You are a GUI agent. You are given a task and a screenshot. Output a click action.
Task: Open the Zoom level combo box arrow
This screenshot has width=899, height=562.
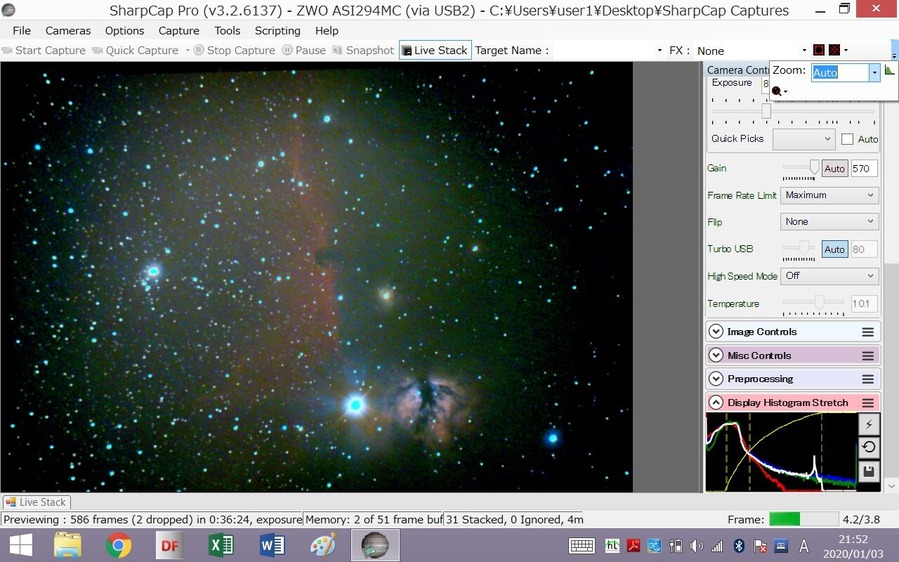(x=874, y=72)
